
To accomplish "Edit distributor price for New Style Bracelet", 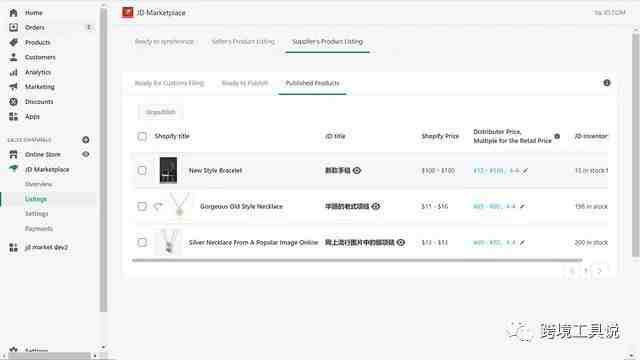I will coord(525,171).
